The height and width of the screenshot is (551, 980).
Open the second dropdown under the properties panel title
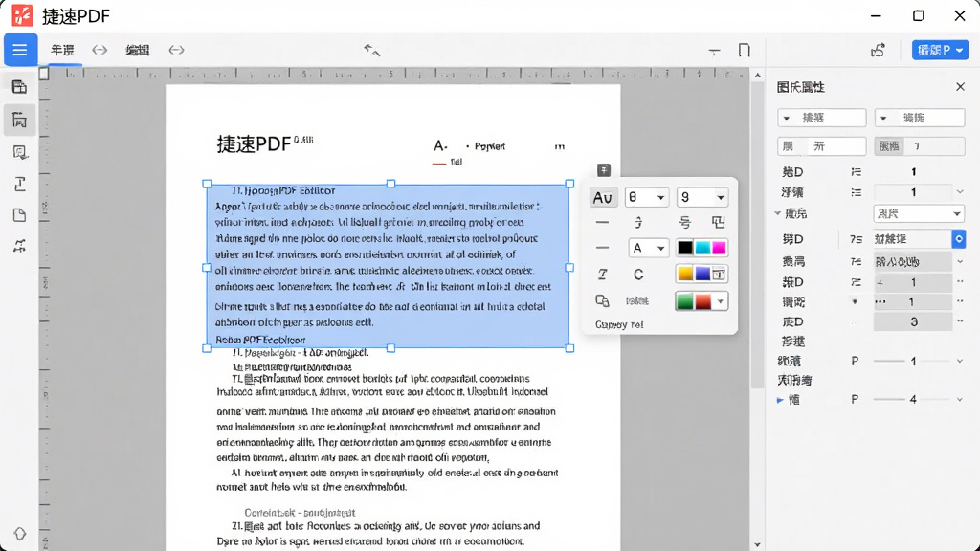pyautogui.click(x=920, y=118)
